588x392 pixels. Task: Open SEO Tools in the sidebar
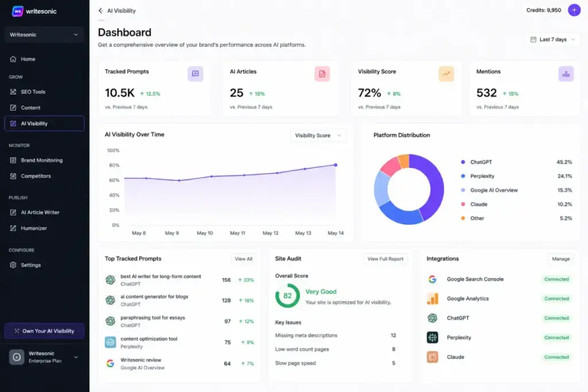(44, 92)
